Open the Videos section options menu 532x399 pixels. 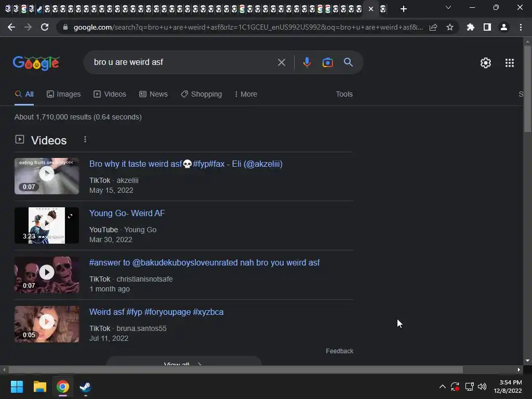point(85,139)
